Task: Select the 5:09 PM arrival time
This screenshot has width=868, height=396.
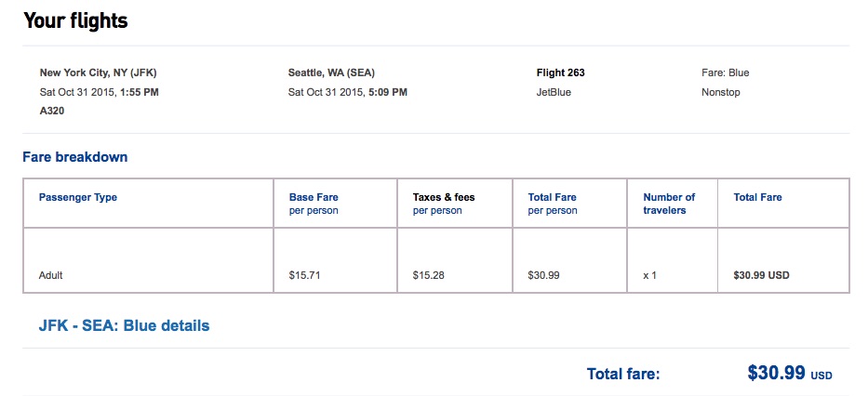Action: coord(388,92)
